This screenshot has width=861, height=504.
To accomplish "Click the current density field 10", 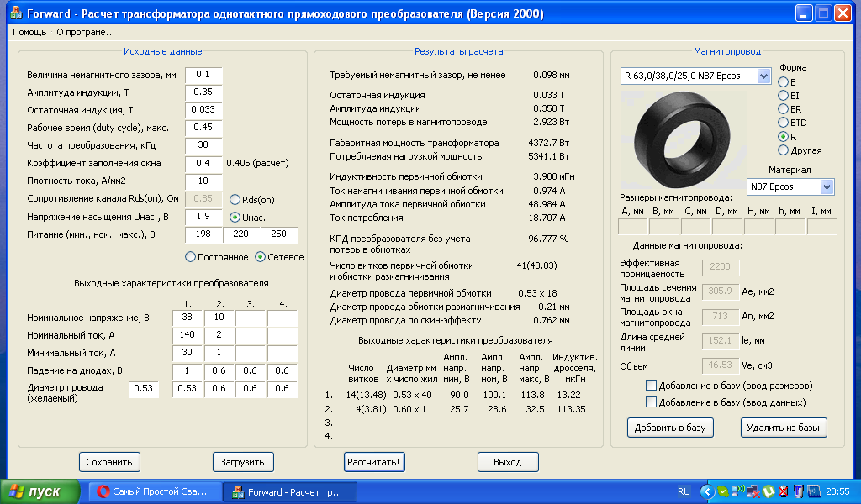I will pyautogui.click(x=203, y=181).
